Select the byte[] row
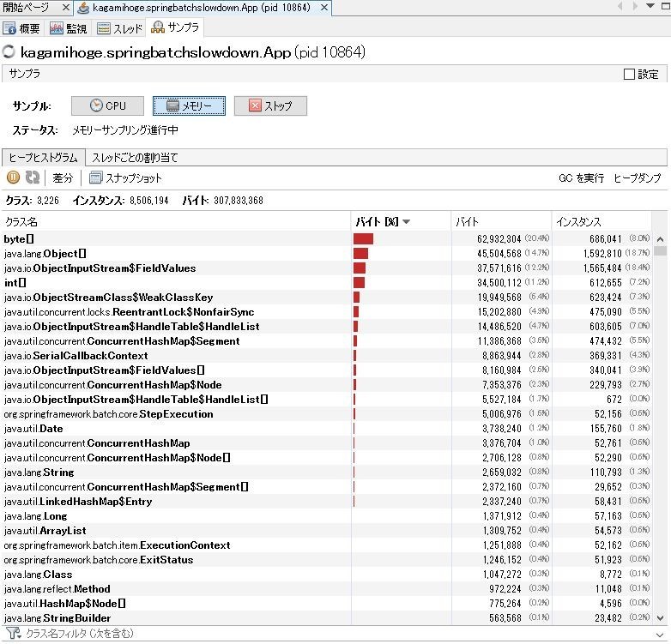Viewport: 671px width, 644px height. (327, 239)
